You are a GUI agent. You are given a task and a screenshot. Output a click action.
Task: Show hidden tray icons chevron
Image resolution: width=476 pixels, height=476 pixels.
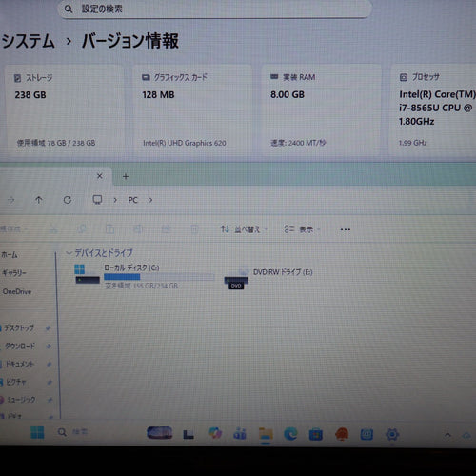point(447,435)
